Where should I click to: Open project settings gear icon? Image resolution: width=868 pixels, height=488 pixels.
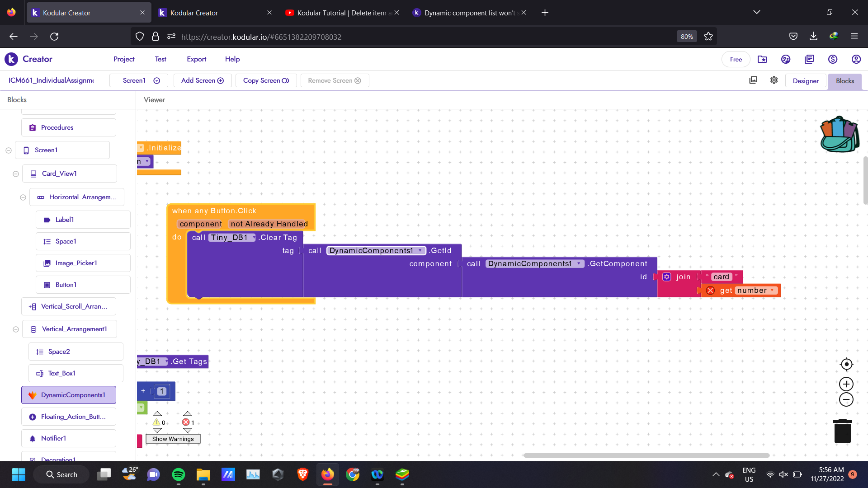pyautogui.click(x=774, y=80)
